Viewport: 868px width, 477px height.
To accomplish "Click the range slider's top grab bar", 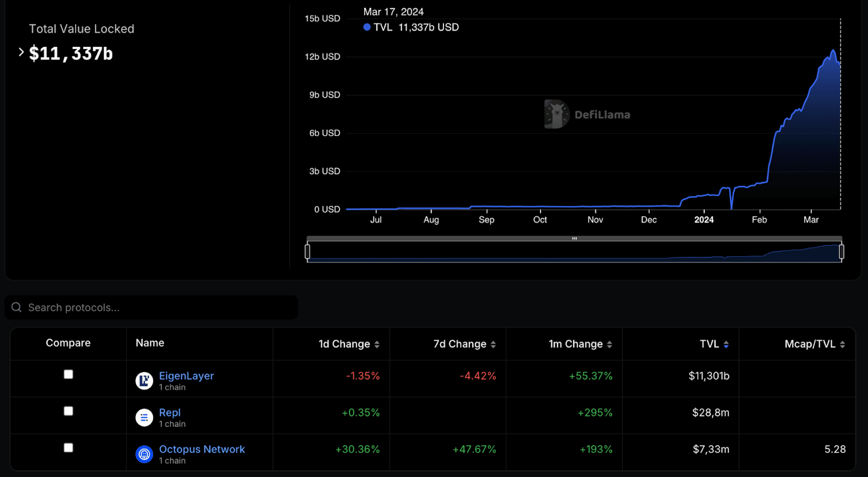I will (x=574, y=238).
